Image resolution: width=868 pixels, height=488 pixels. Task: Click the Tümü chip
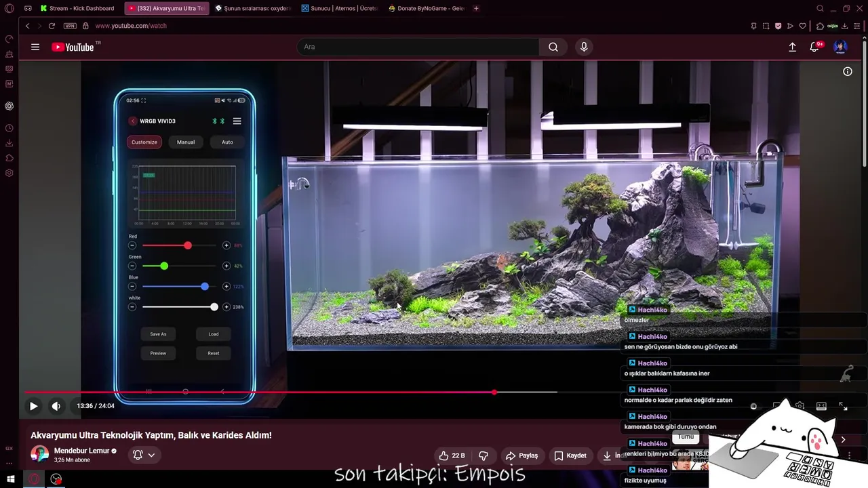point(686,436)
